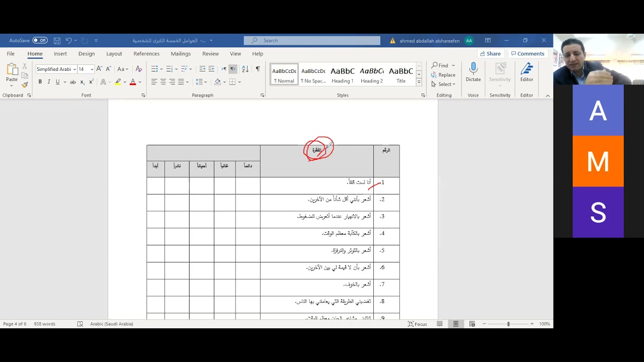The width and height of the screenshot is (644, 362).
Task: Center-align the text
Action: (163, 82)
